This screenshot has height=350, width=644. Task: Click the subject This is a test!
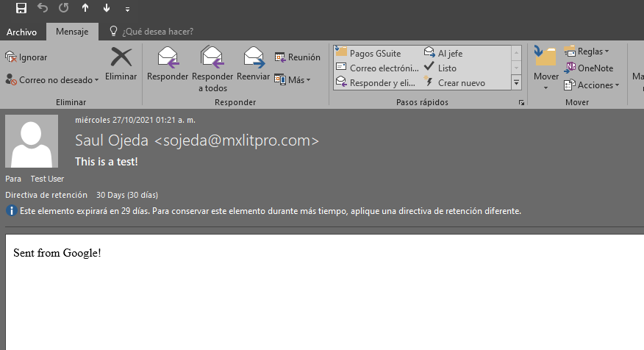tap(107, 162)
